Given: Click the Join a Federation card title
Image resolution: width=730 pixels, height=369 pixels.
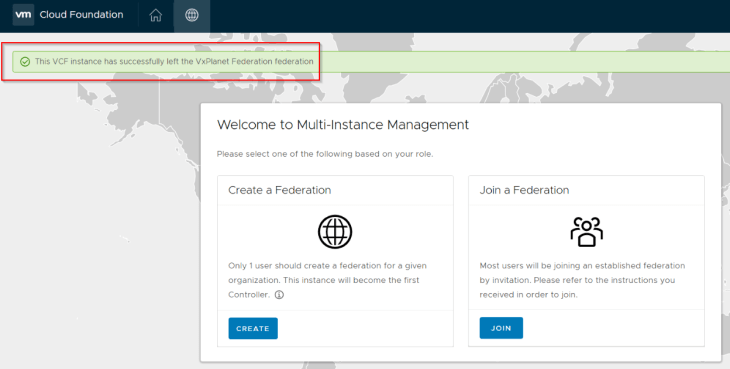Looking at the screenshot, I should point(524,190).
